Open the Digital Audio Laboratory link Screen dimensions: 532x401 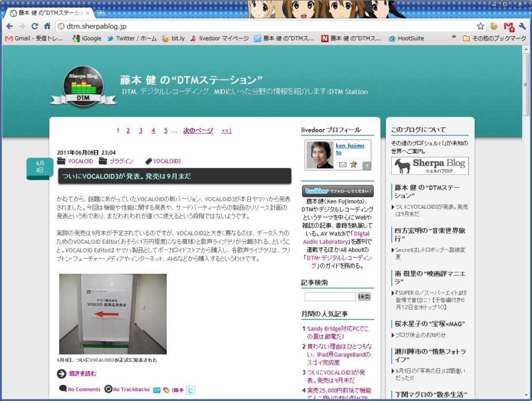[x=336, y=237]
